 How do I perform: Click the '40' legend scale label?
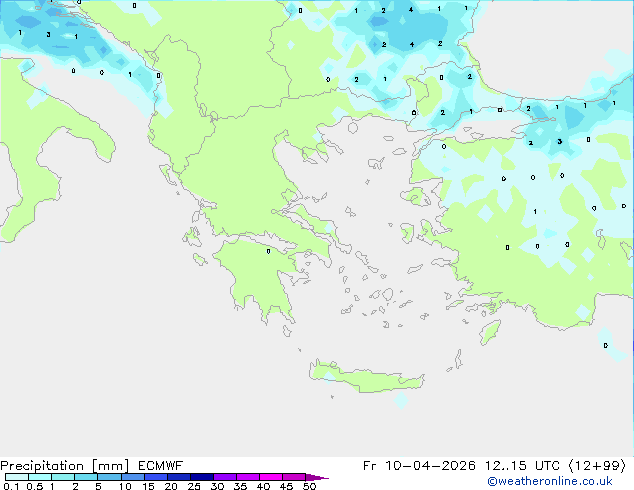coord(263,486)
